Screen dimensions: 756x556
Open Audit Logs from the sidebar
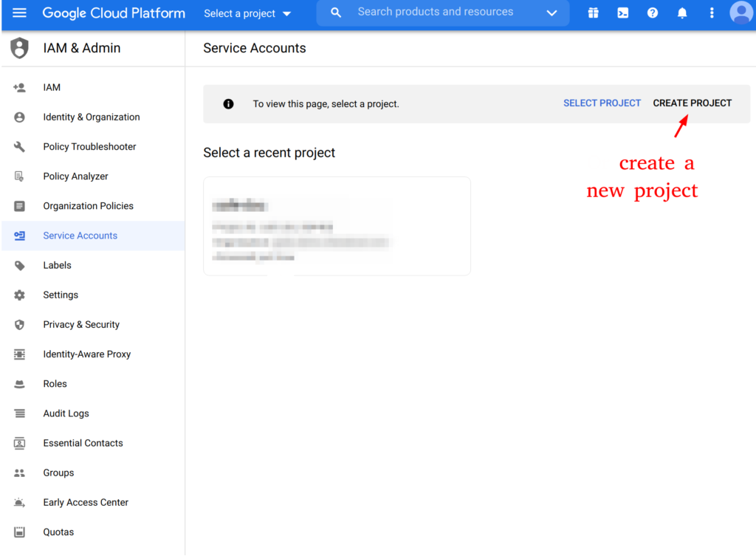click(66, 413)
